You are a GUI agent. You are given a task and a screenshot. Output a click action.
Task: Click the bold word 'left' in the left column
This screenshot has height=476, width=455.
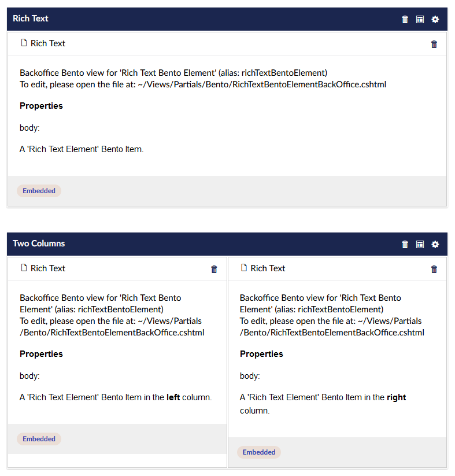[x=173, y=397]
